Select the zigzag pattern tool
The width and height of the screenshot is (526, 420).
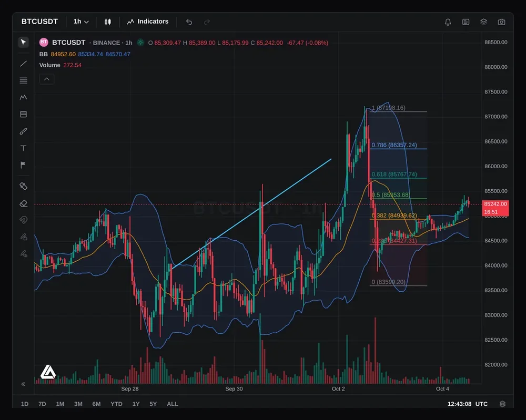pos(23,97)
